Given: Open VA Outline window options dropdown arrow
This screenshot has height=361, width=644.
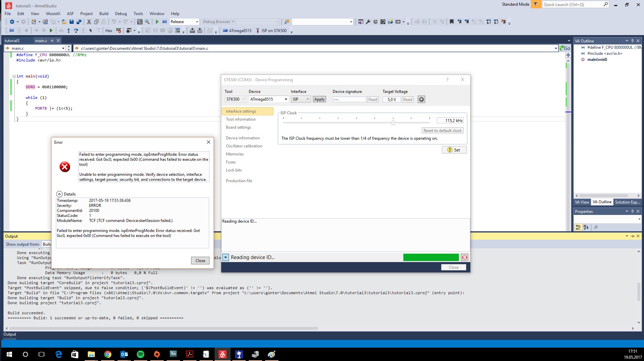Looking at the screenshot, I should 627,41.
